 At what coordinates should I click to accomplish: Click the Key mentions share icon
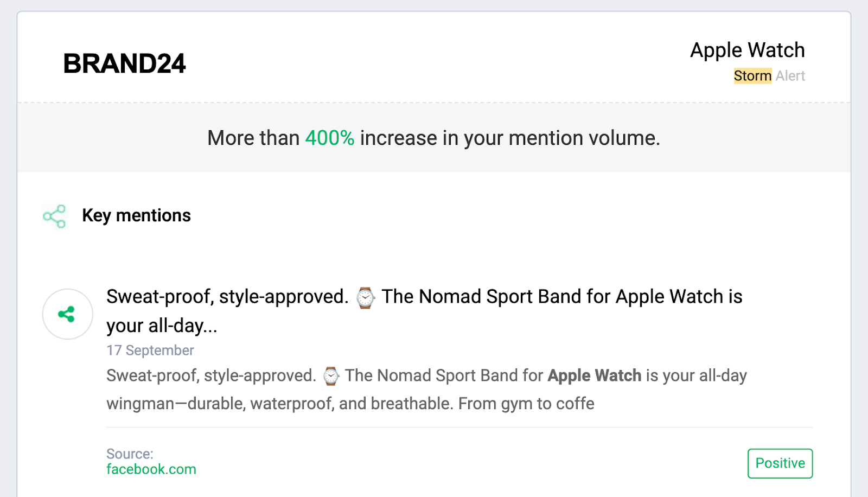[54, 216]
